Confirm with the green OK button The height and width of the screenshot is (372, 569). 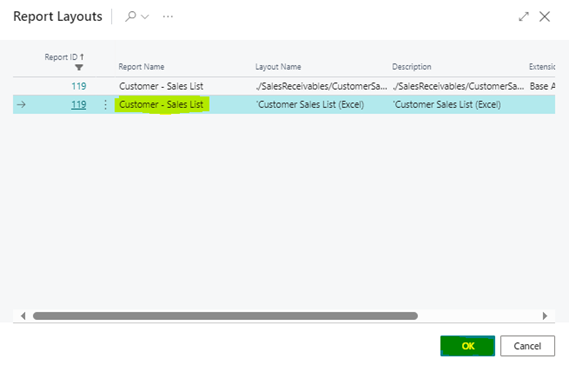pyautogui.click(x=467, y=346)
